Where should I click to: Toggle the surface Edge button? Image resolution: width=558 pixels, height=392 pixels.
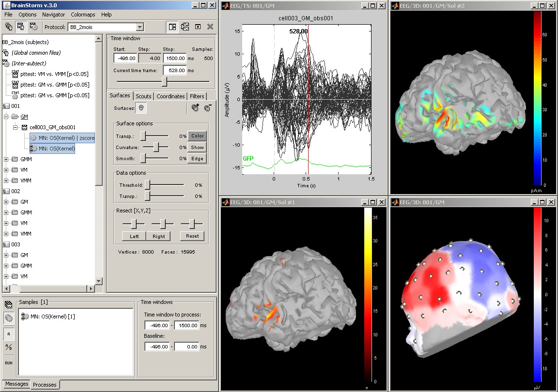click(197, 158)
